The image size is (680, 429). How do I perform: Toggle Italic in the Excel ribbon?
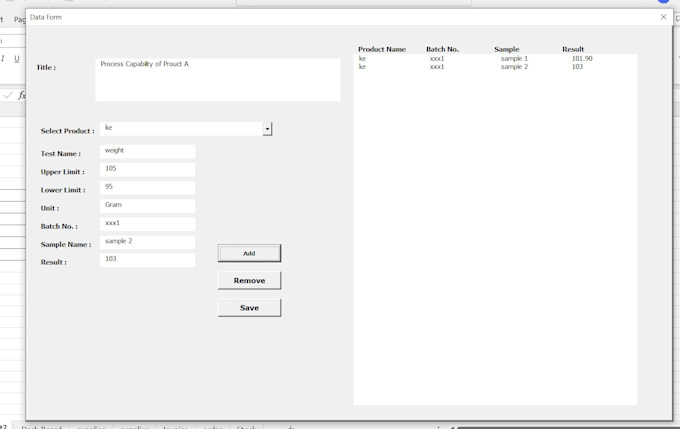pyautogui.click(x=3, y=59)
